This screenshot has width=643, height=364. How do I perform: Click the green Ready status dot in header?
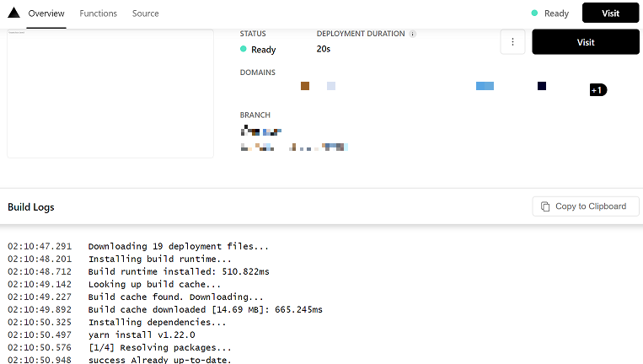coord(534,13)
